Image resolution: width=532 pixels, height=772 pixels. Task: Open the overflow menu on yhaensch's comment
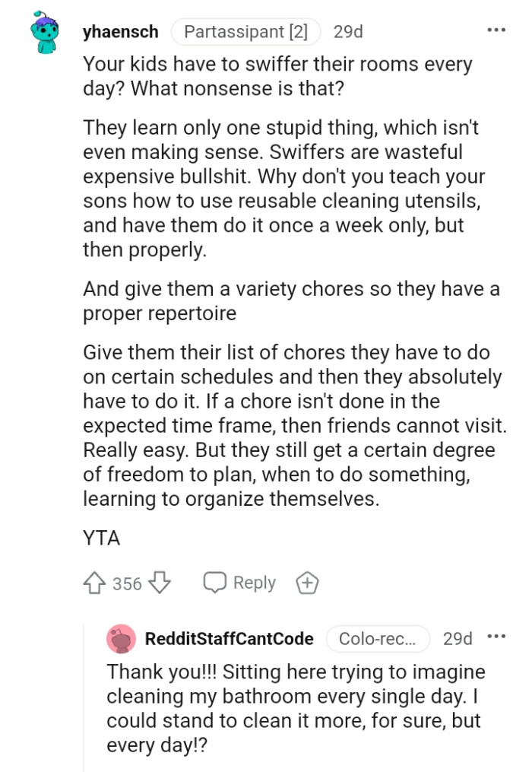(496, 29)
